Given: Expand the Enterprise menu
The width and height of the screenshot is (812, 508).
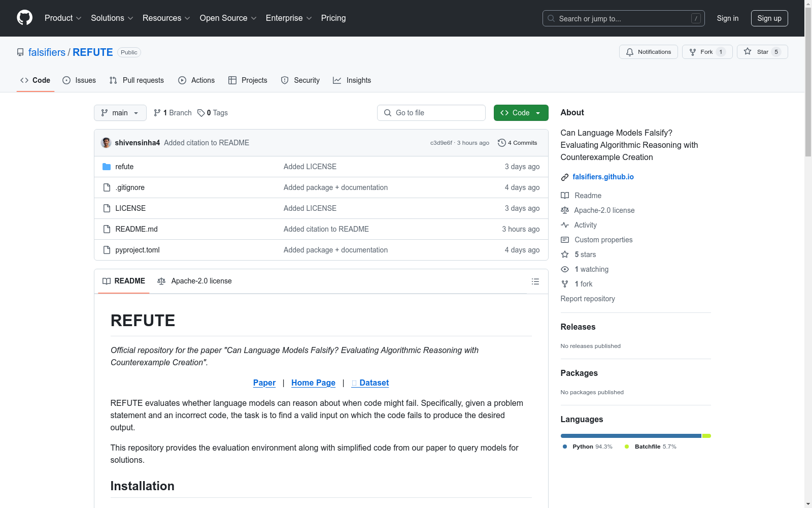Looking at the screenshot, I should (289, 18).
